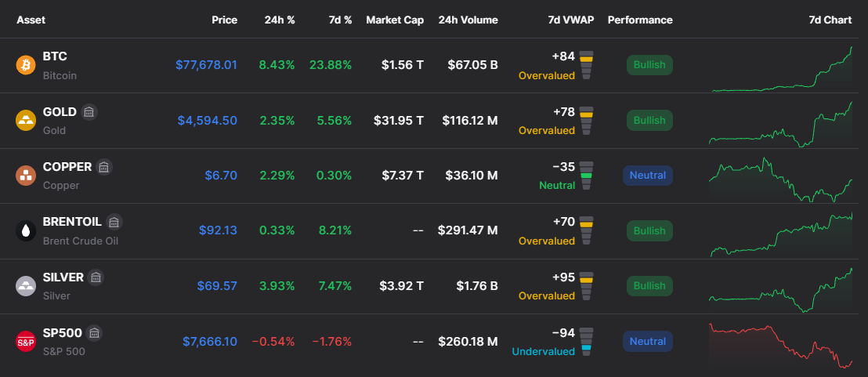Image resolution: width=868 pixels, height=377 pixels.
Task: Open the BTC 7d sparkline chart
Action: tap(781, 69)
